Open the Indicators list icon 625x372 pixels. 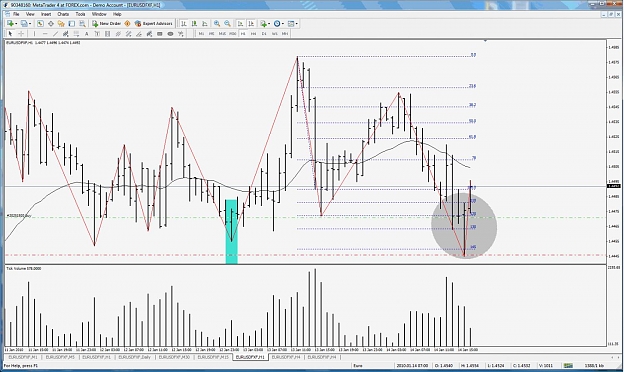[x=263, y=24]
